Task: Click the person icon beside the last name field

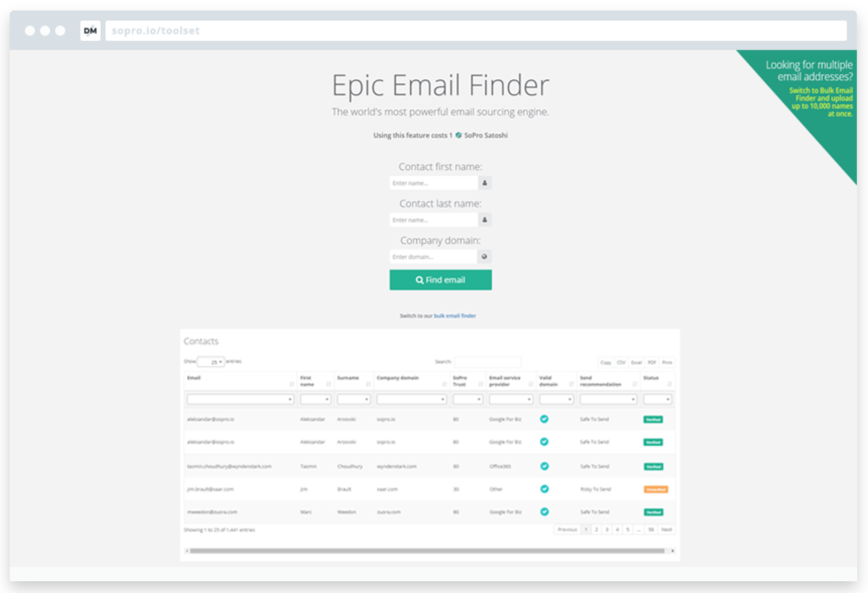Action: (x=485, y=220)
